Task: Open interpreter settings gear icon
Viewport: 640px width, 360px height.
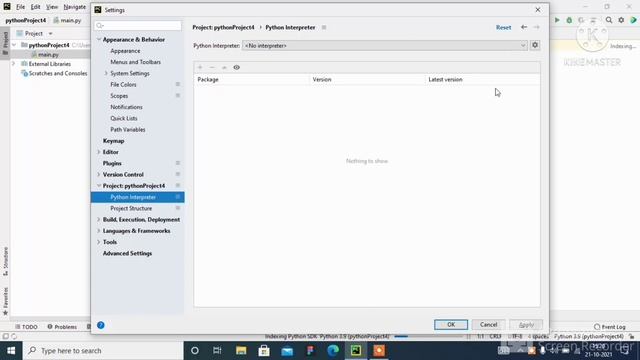Action: click(535, 45)
